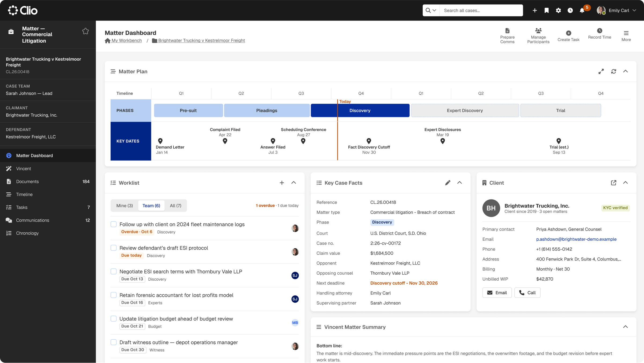This screenshot has width=644, height=363.
Task: Open Client in external view
Action: (613, 183)
